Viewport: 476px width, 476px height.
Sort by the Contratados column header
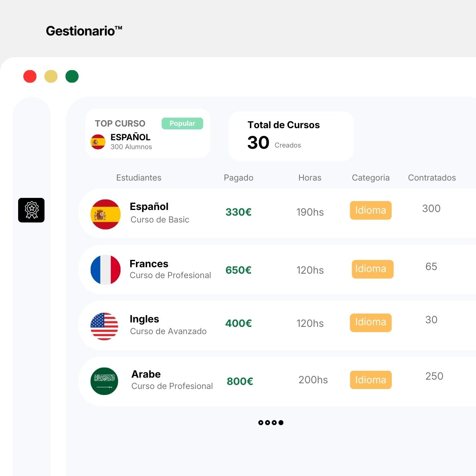[432, 178]
